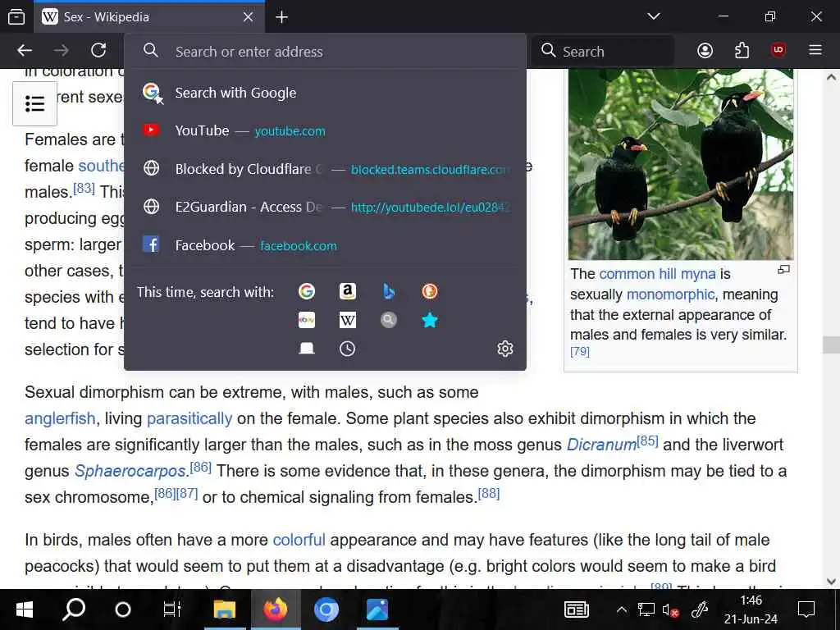Open the Windows notification center
The image size is (840, 630).
click(806, 609)
